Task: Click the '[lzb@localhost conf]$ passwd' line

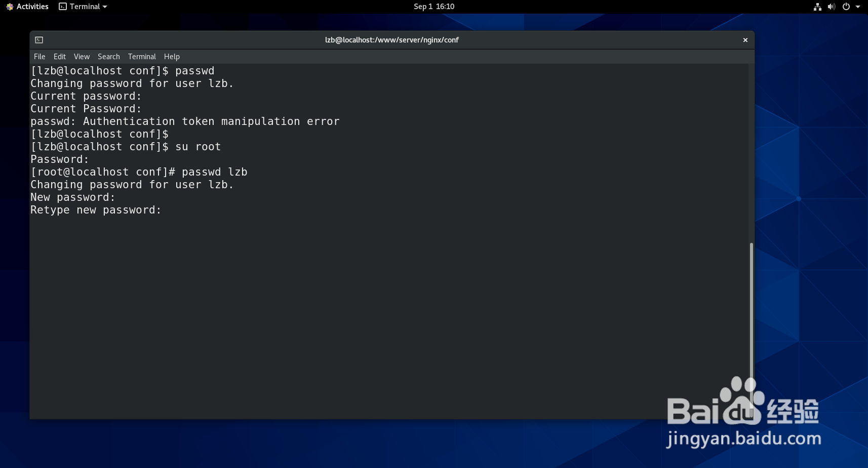Action: coord(122,71)
